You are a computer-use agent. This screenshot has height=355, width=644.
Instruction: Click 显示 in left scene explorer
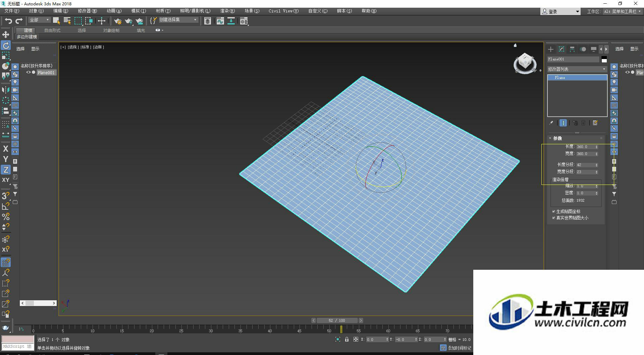click(35, 49)
